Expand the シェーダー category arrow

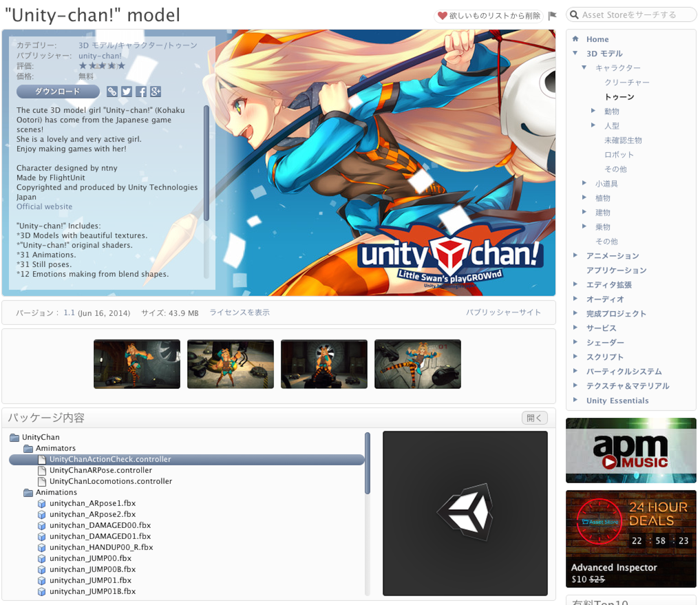pyautogui.click(x=575, y=341)
